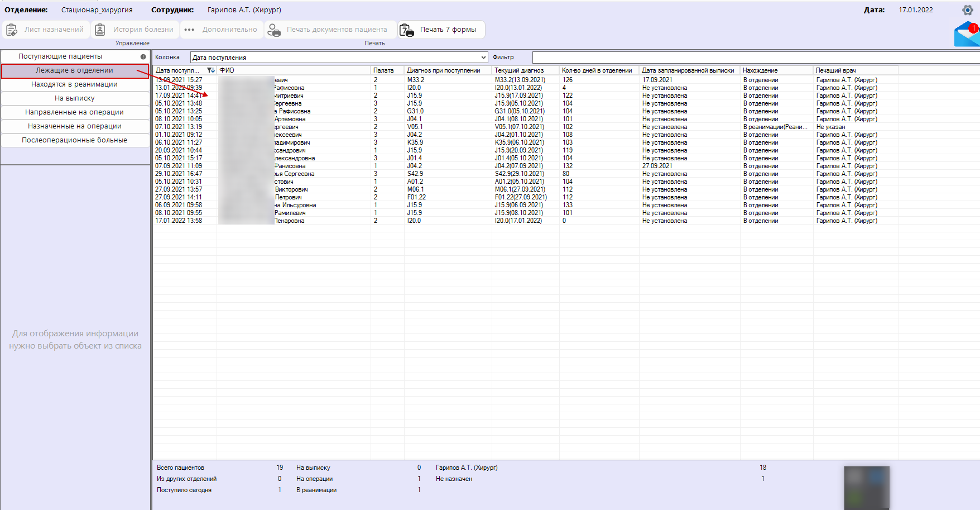Click diagnosis cell G31.0

[415, 111]
